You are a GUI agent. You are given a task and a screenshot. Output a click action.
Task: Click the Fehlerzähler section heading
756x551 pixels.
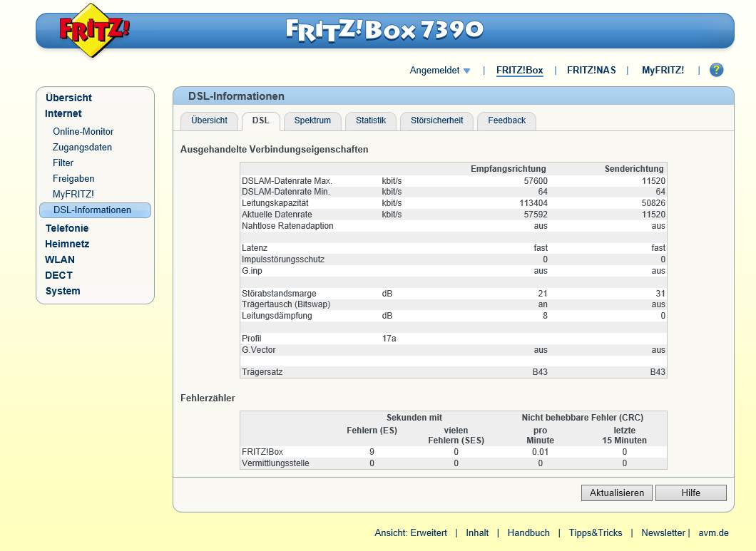click(x=208, y=398)
